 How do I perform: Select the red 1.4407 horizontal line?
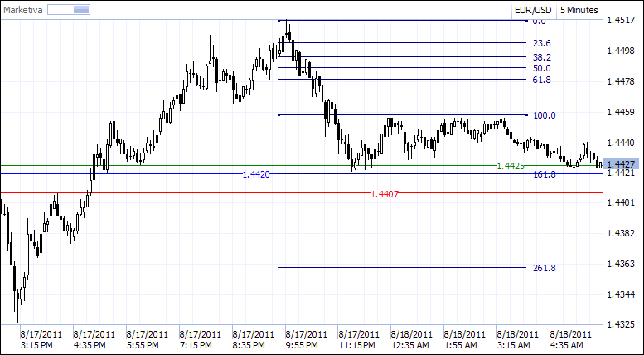(302, 192)
